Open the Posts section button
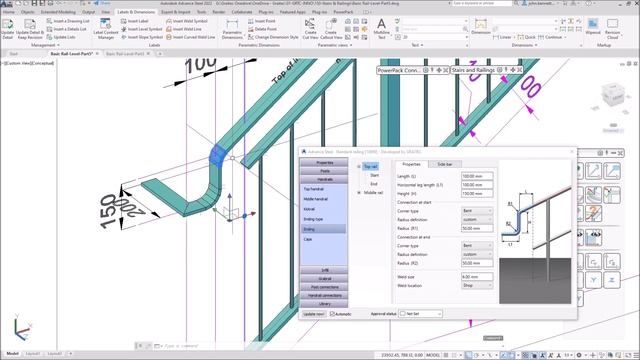The width and height of the screenshot is (640, 360). point(324,171)
